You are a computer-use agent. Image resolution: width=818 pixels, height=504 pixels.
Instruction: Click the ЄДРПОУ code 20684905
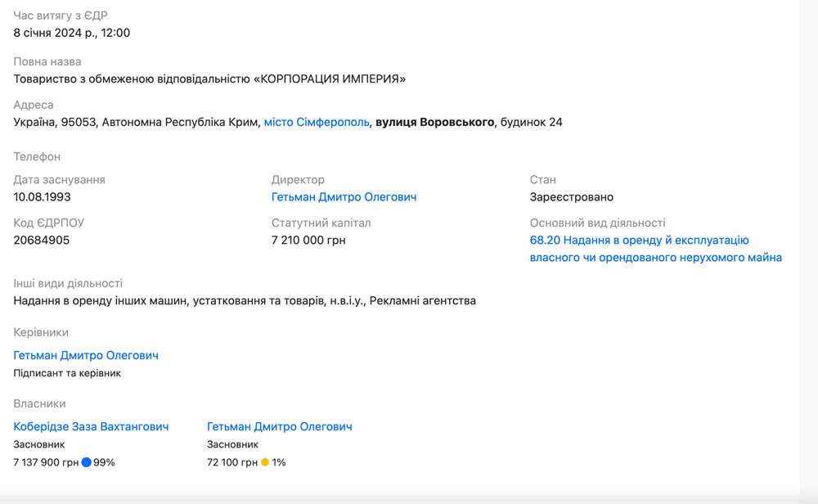coord(42,241)
